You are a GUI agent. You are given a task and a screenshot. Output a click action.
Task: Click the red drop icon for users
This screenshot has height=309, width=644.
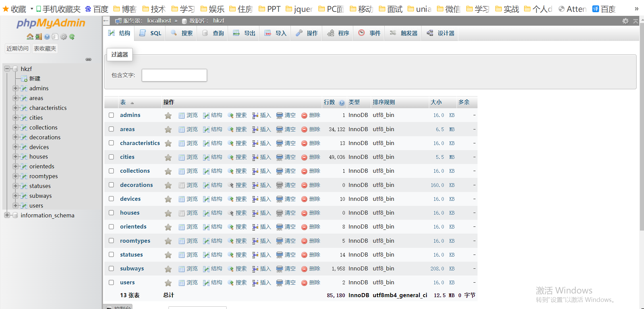tap(304, 283)
